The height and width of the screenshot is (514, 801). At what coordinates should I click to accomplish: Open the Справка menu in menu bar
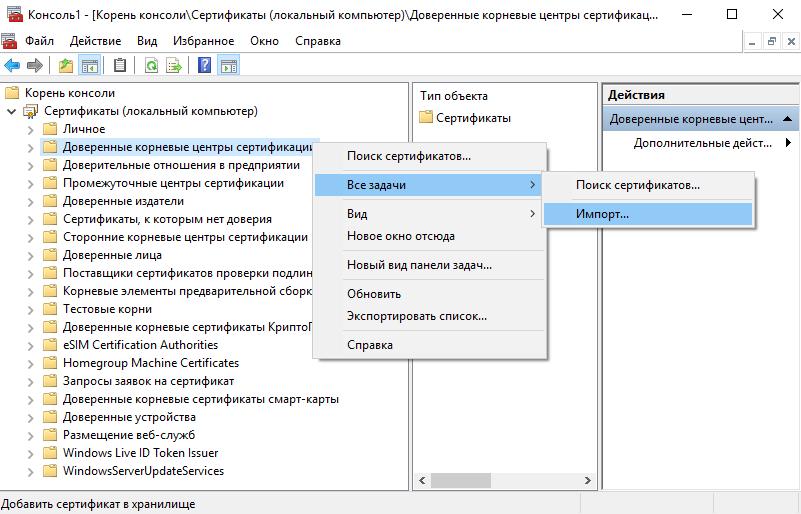pyautogui.click(x=318, y=41)
